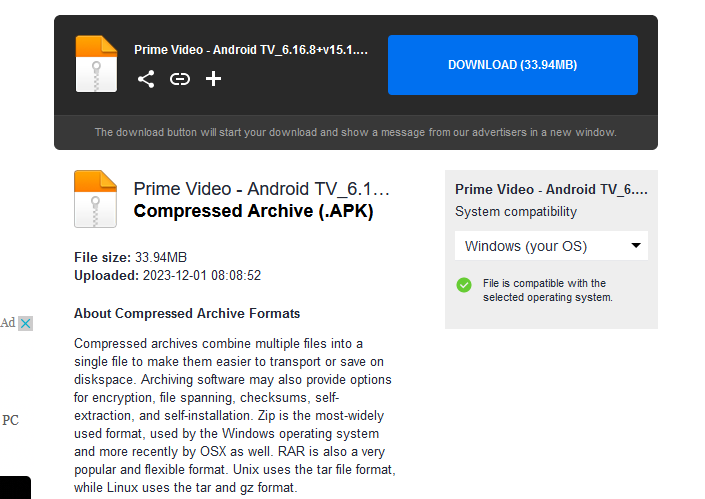The image size is (705, 499).
Task: Close the ad with the X icon
Action: coord(26,323)
